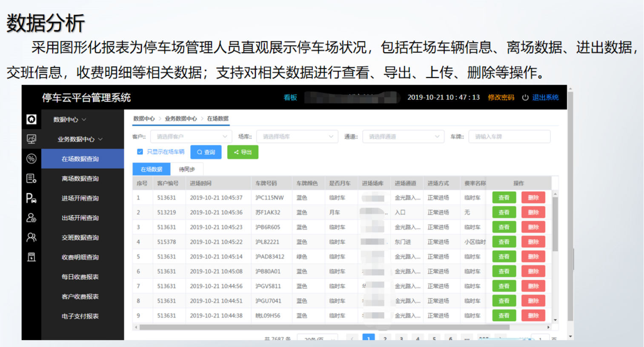Open the 请选择场库 dropdown
Screen dimensions: 644x347
pyautogui.click(x=297, y=137)
